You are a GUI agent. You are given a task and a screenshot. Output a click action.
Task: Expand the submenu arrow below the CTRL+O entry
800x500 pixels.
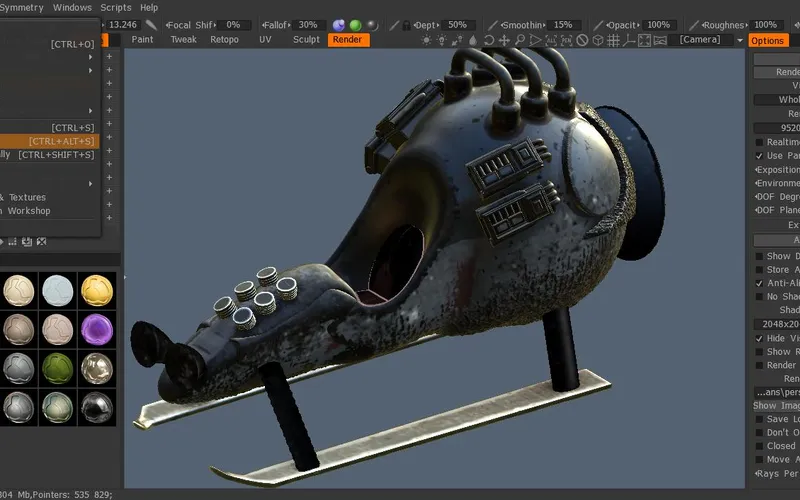(90, 57)
